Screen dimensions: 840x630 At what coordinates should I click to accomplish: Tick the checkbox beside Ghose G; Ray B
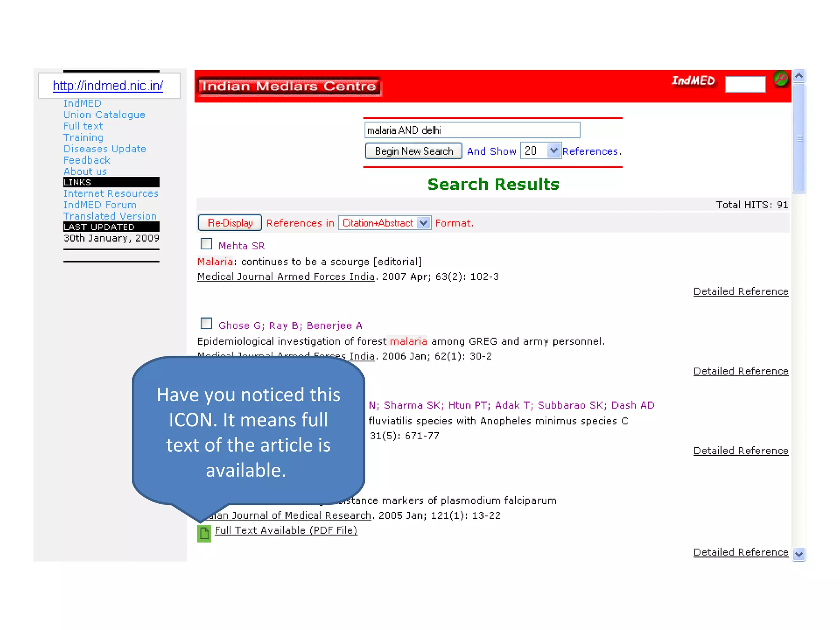(206, 324)
